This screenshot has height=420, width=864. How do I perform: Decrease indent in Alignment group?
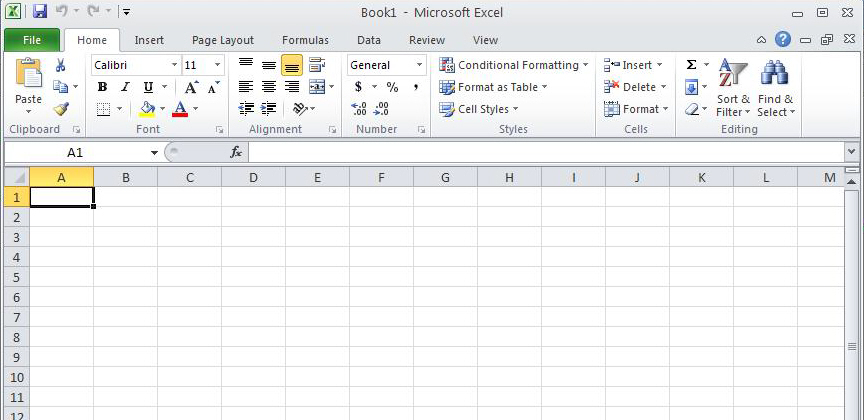(246, 109)
